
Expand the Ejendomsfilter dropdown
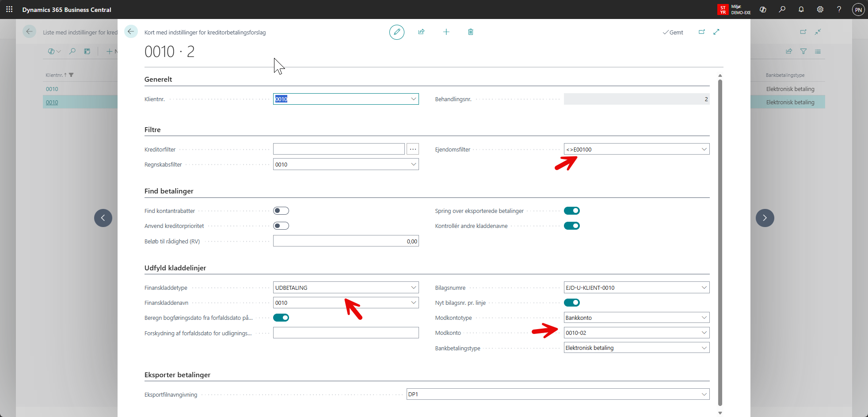tap(704, 149)
